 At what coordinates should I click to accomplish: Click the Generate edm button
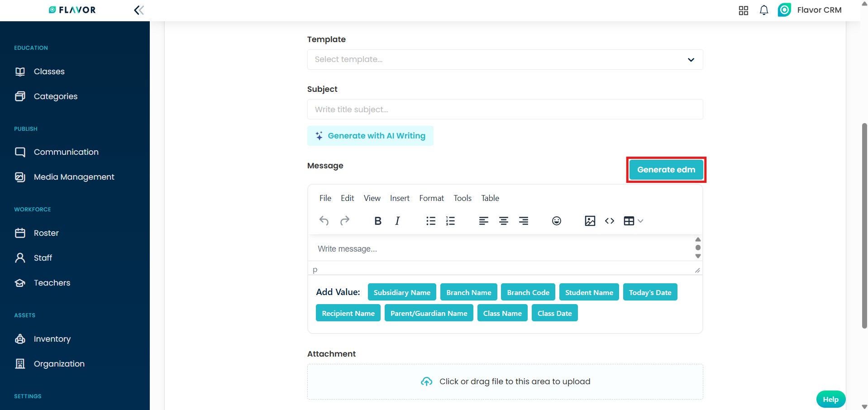666,170
